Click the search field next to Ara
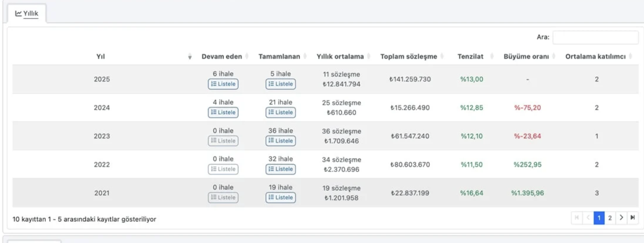The image size is (644, 243). click(x=595, y=38)
